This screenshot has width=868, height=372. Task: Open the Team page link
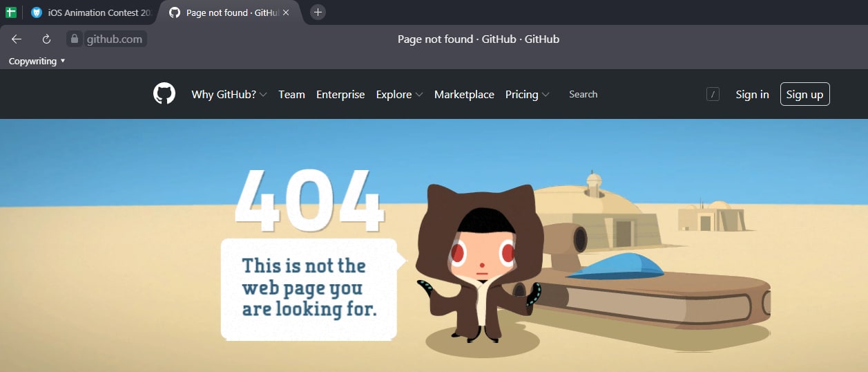[291, 95]
